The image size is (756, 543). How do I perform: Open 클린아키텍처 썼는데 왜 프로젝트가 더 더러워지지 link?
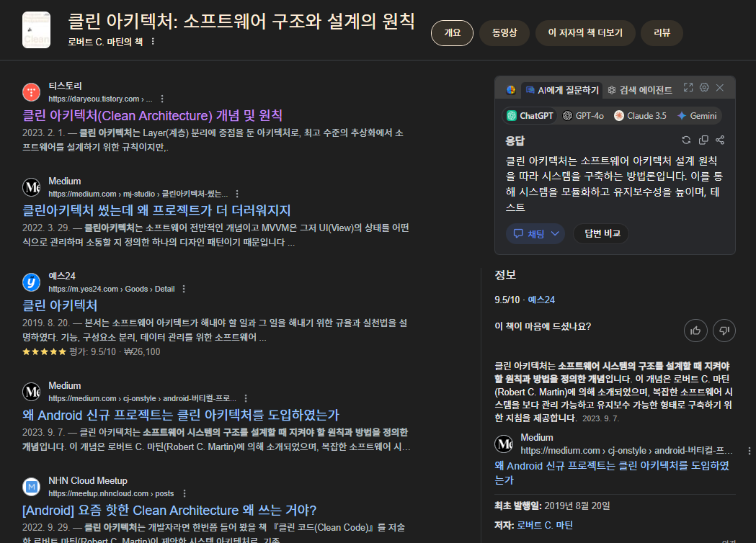(156, 210)
